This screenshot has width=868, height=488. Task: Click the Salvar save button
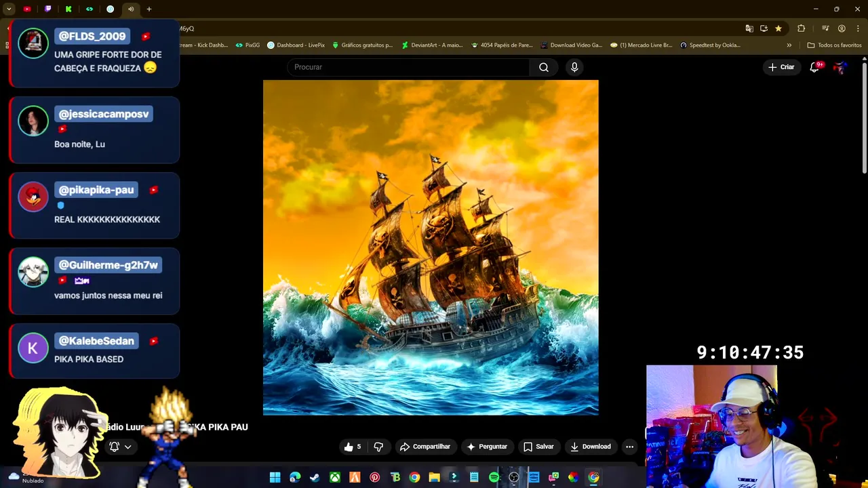click(538, 447)
